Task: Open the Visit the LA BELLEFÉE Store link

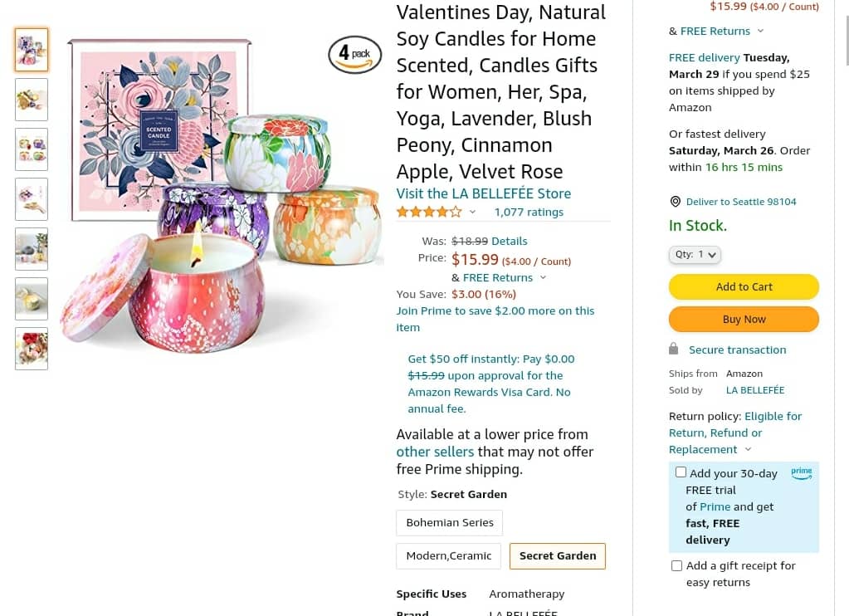Action: [x=484, y=193]
